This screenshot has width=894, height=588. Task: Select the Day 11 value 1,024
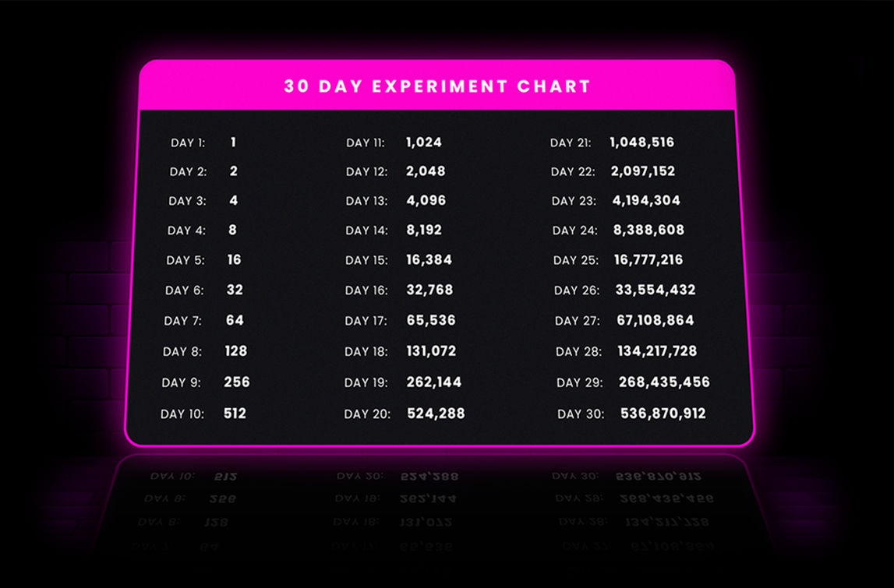[424, 142]
